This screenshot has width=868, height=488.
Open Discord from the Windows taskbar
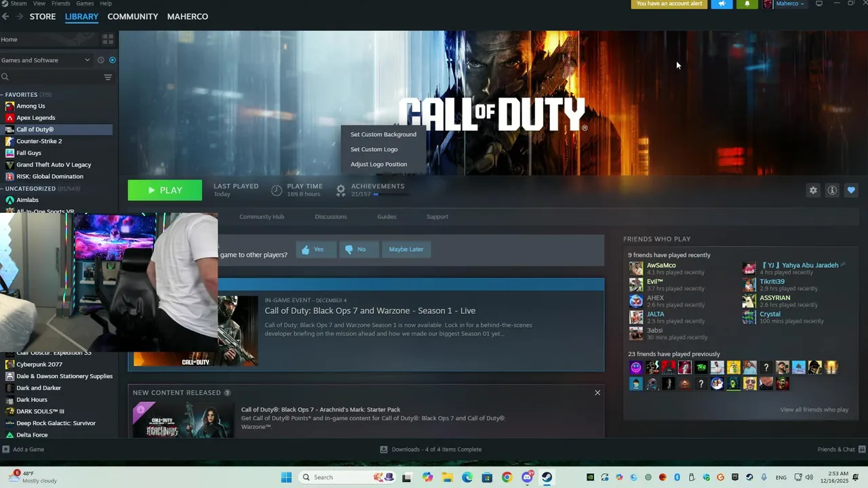pyautogui.click(x=527, y=477)
